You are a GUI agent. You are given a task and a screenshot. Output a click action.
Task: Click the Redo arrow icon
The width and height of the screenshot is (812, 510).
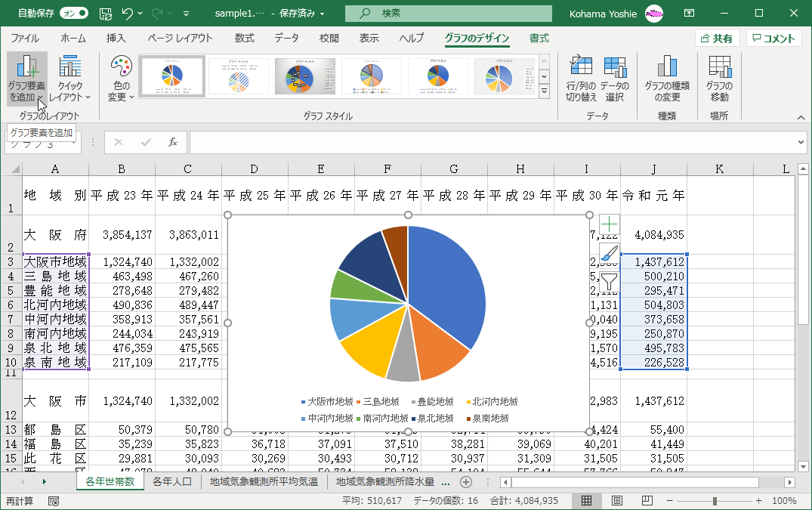tap(158, 14)
